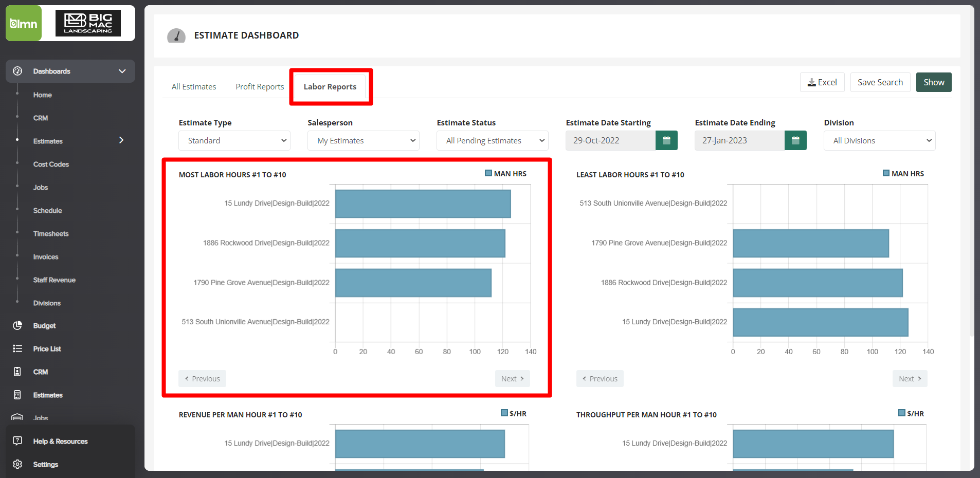Select the Labor Reports tab
Screen dimensions: 980x478
tap(330, 86)
